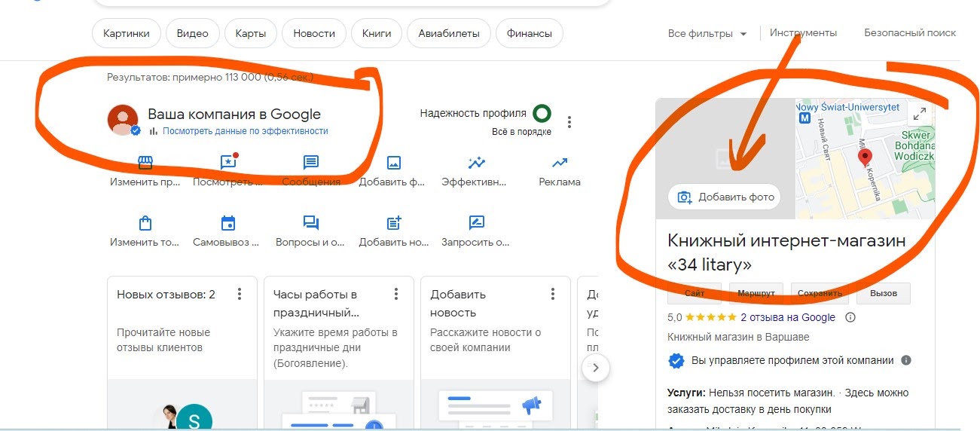Open the Запросить отзывы icon
The image size is (980, 431).
pyautogui.click(x=476, y=223)
